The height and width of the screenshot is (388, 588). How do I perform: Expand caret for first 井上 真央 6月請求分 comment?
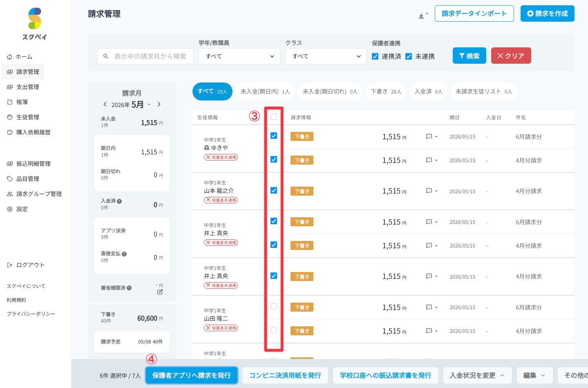coord(436,222)
